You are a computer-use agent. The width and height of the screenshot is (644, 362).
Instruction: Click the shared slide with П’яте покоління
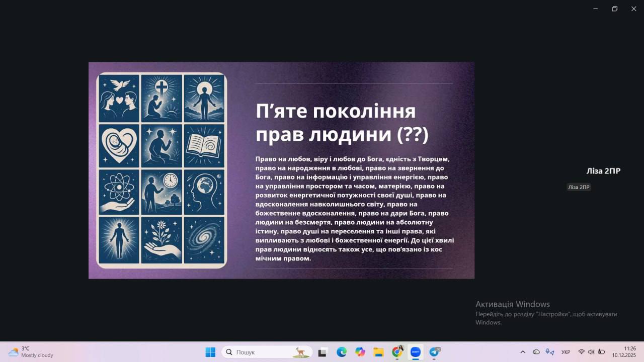tap(281, 170)
